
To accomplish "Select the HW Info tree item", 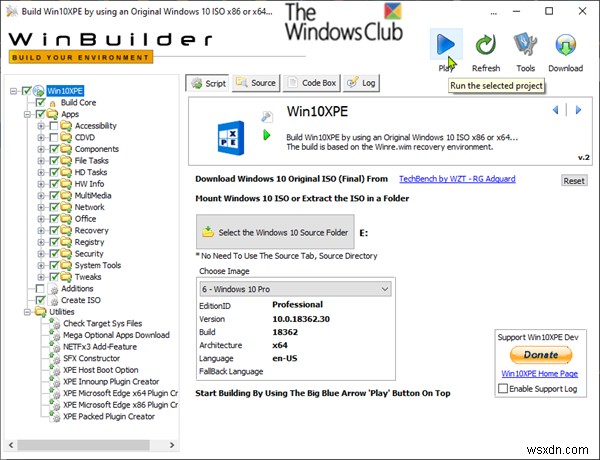I will (89, 184).
